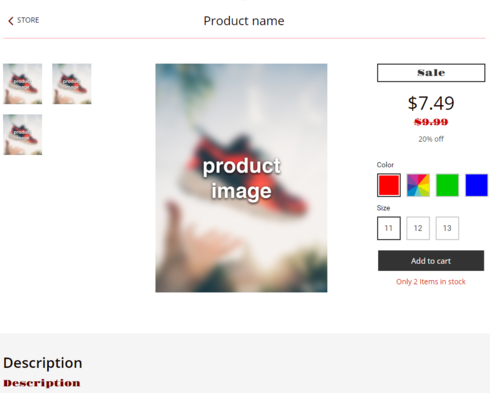Select the third product thumbnail below
Screen dimensions: 490x393
23,135
